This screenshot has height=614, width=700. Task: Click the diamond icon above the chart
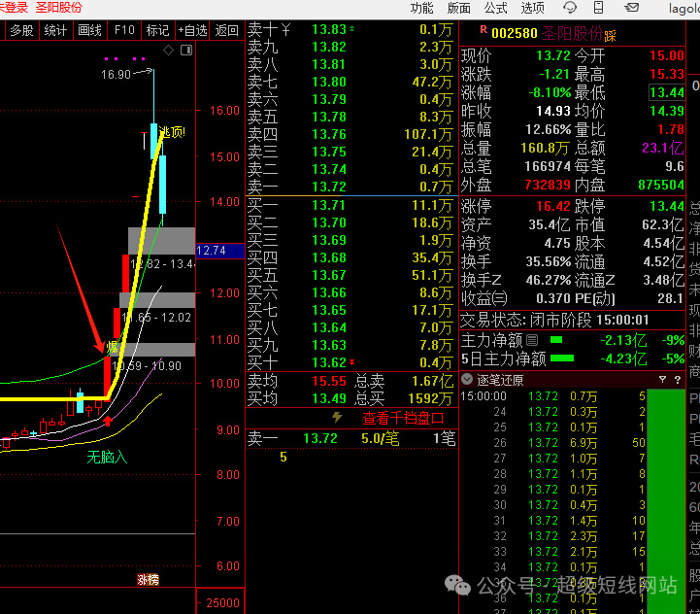point(168,51)
